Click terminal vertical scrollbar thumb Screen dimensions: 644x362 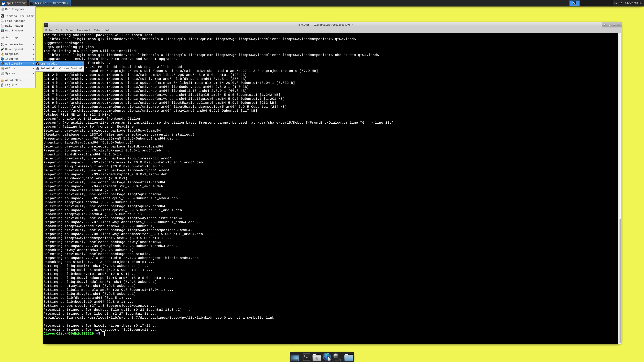pyautogui.click(x=619, y=281)
